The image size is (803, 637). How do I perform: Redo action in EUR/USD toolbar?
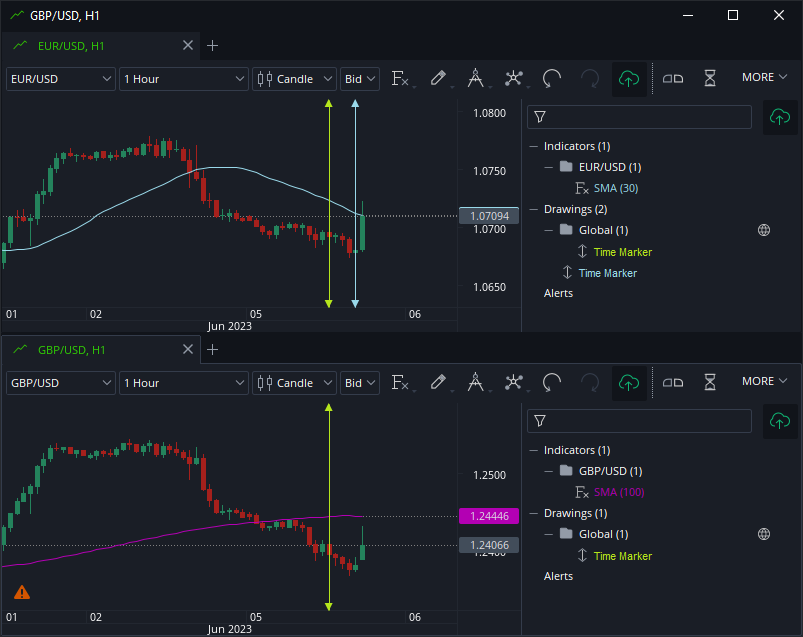pos(589,79)
